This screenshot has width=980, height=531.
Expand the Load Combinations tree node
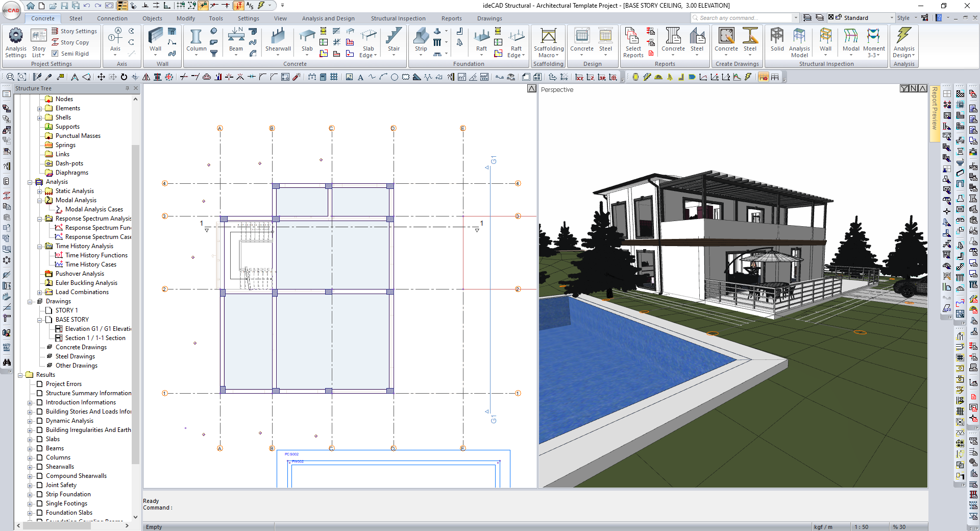tap(40, 292)
